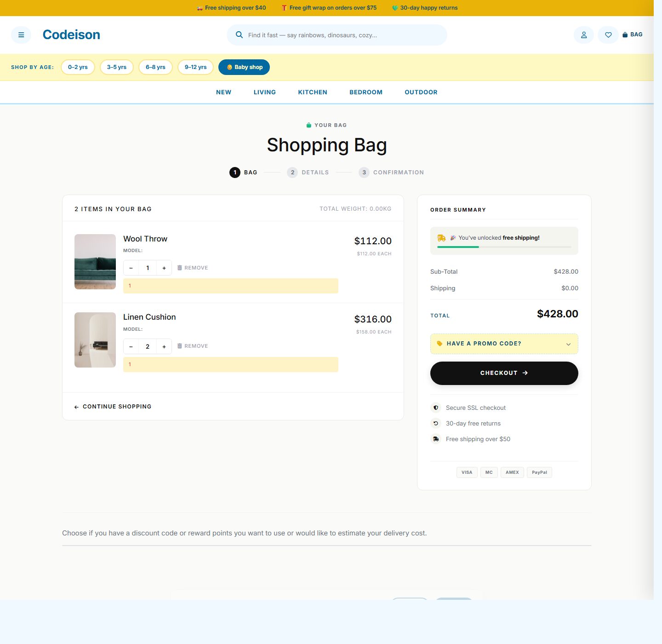Go to the BEDROOM category
662x644 pixels.
[x=366, y=92]
